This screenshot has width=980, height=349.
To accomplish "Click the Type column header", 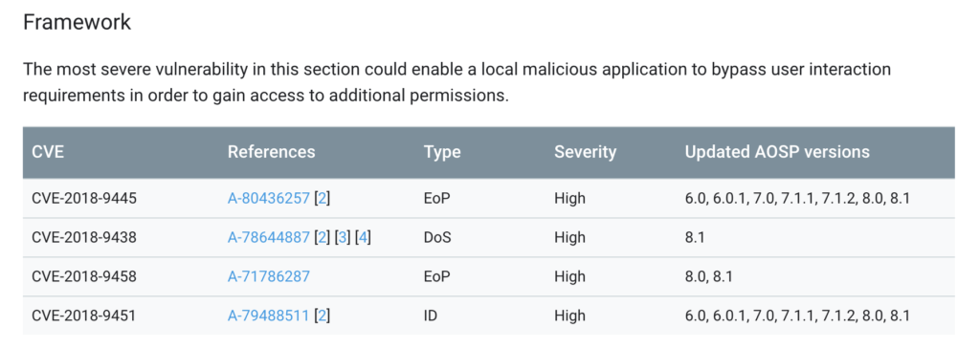I will [442, 152].
